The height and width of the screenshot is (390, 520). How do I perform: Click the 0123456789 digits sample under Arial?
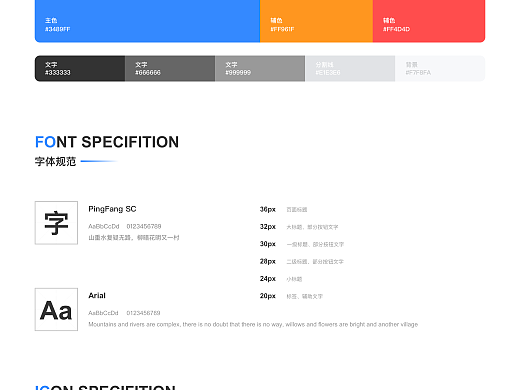tap(143, 313)
